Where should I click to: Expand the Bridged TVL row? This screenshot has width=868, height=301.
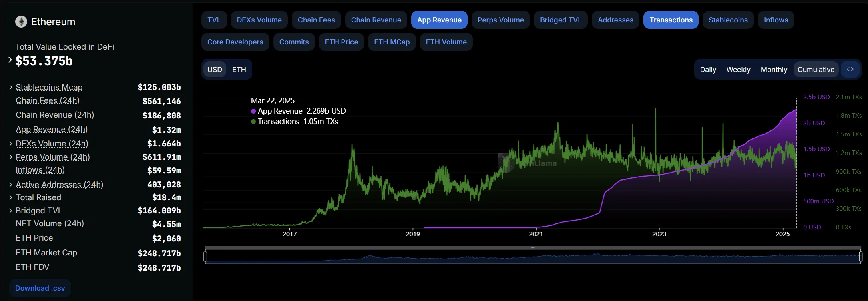[x=11, y=211]
